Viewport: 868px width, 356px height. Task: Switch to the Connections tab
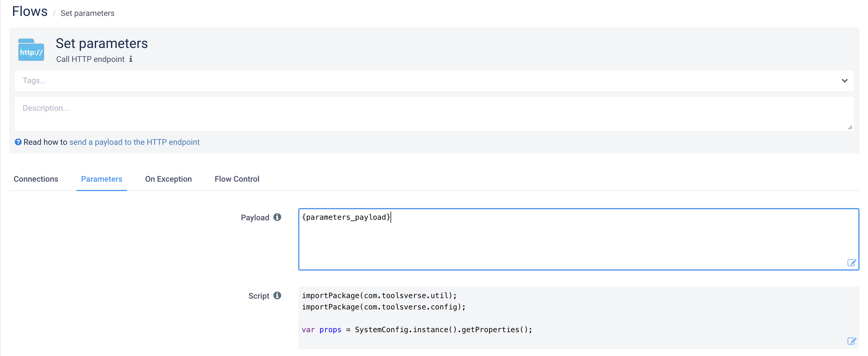36,179
